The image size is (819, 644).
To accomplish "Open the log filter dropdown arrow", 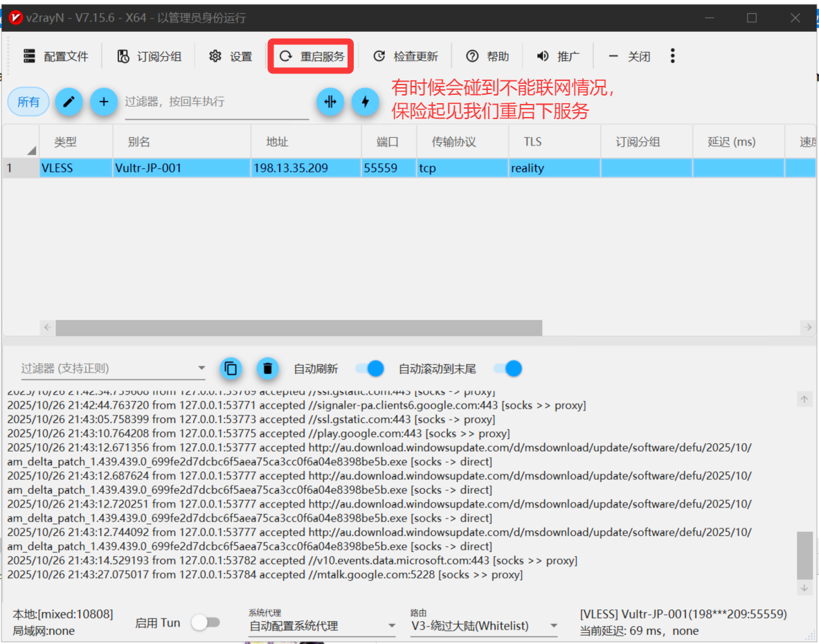I will tap(201, 368).
